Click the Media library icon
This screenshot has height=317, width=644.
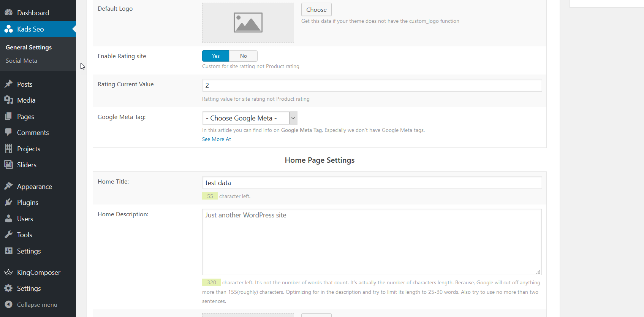click(x=8, y=100)
